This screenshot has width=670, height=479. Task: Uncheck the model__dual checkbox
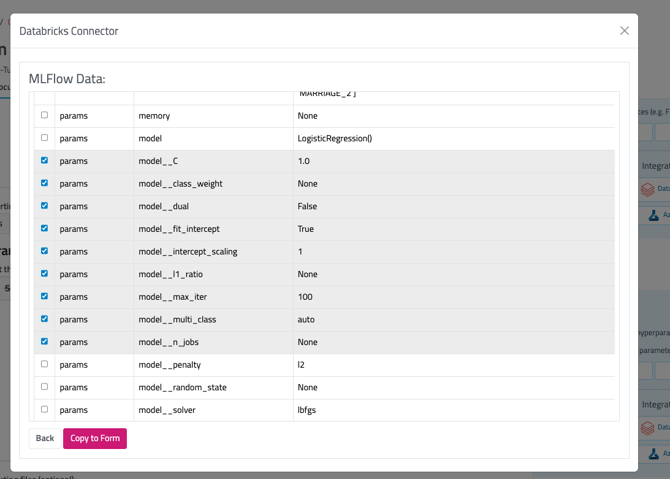44,206
